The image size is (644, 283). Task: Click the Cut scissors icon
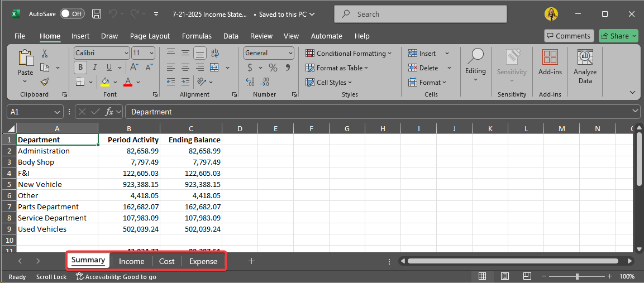(x=45, y=54)
